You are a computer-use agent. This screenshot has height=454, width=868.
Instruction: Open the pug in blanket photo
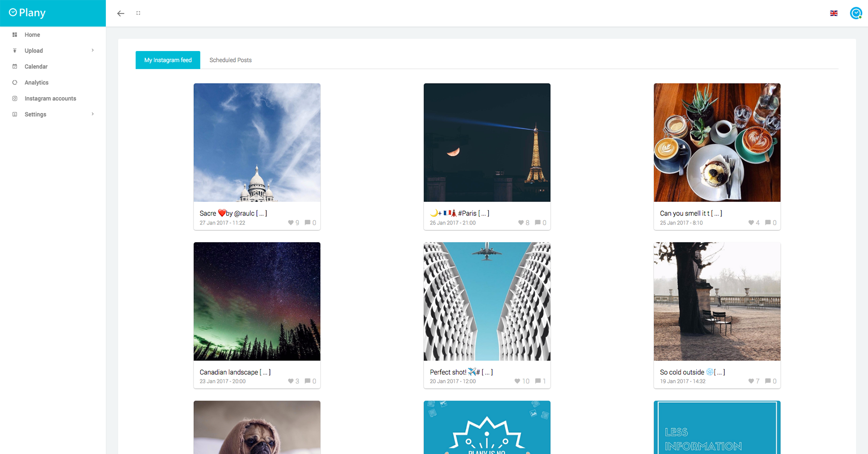(x=257, y=427)
